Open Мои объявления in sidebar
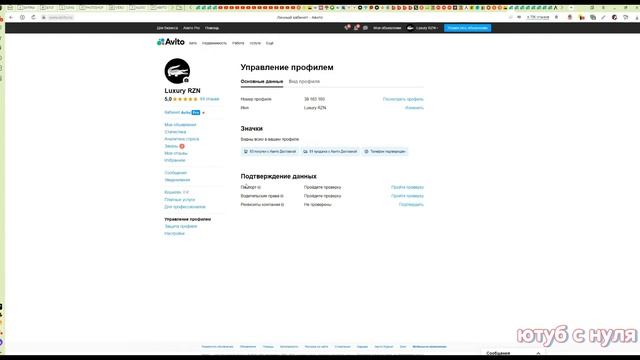This screenshot has height=360, width=640. (180, 125)
